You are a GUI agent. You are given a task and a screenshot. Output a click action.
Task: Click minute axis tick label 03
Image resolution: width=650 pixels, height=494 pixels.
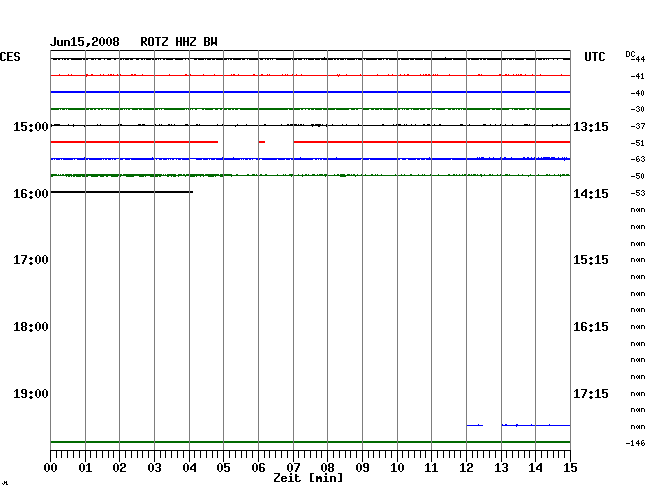pyautogui.click(x=154, y=468)
